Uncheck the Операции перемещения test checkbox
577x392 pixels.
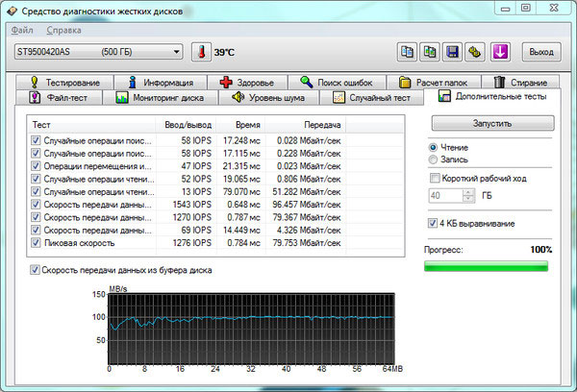pos(36,166)
